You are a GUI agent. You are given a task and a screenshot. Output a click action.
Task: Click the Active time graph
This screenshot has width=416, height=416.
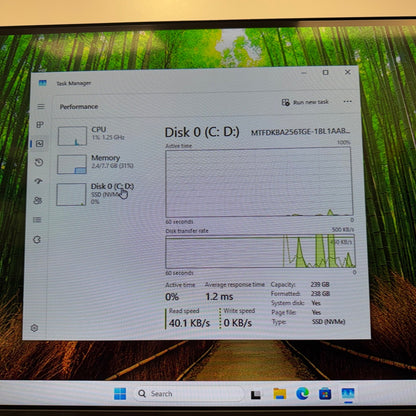pyautogui.click(x=259, y=182)
